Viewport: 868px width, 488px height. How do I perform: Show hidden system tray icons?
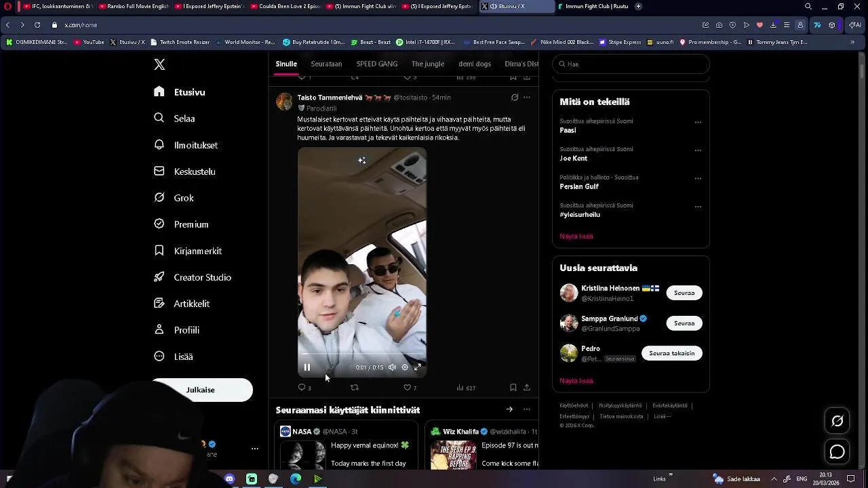coord(774,479)
